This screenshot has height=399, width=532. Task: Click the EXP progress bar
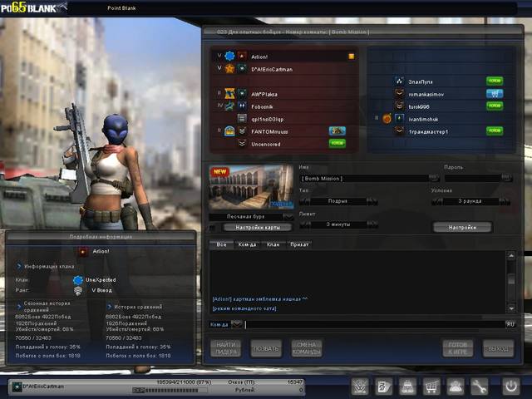pos(170,391)
